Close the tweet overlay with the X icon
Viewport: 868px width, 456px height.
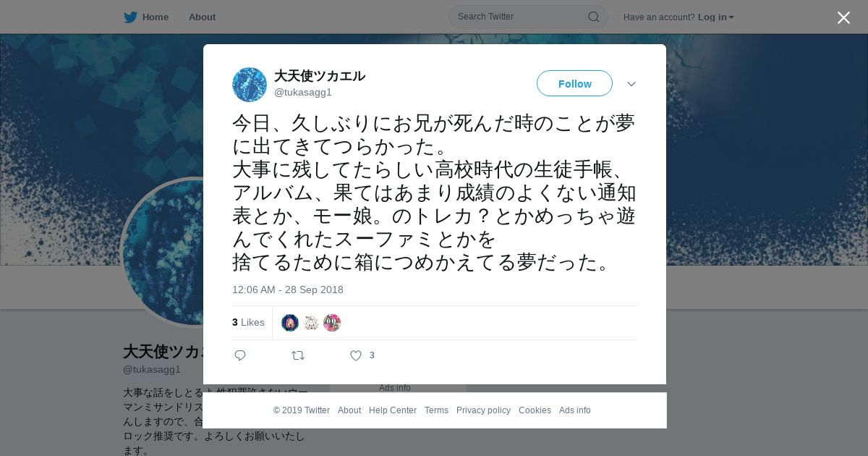pyautogui.click(x=843, y=17)
